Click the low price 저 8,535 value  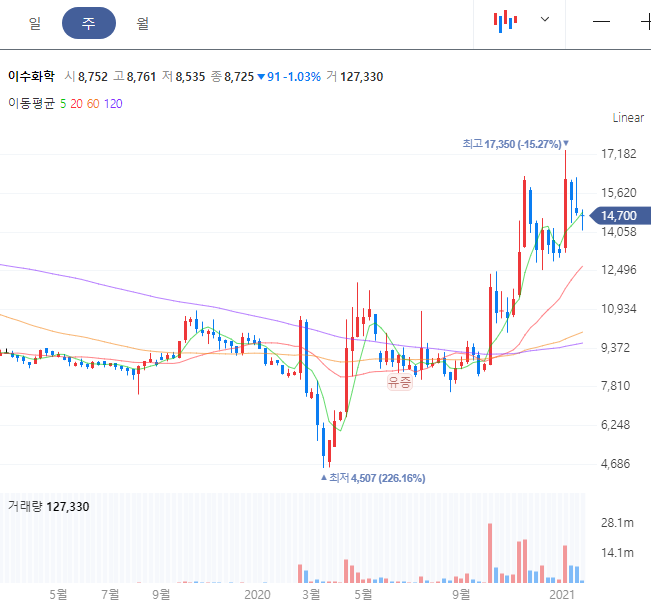point(184,76)
